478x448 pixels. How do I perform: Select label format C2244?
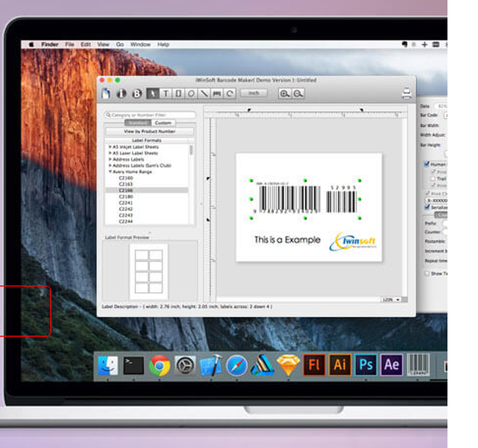tap(126, 222)
